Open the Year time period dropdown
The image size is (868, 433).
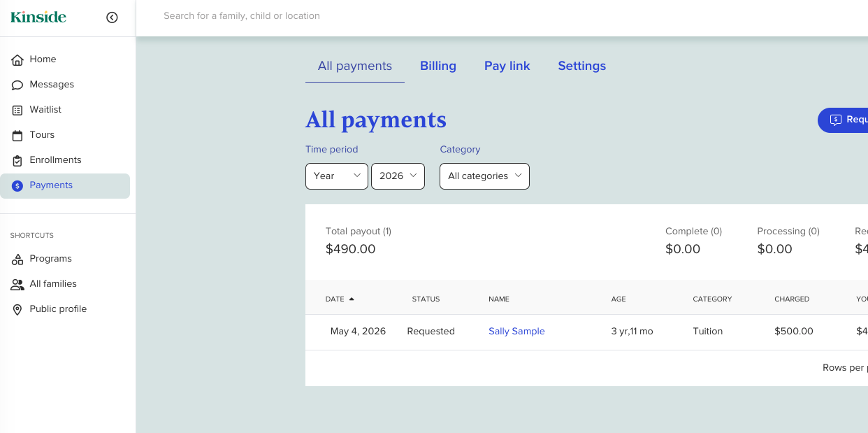337,176
